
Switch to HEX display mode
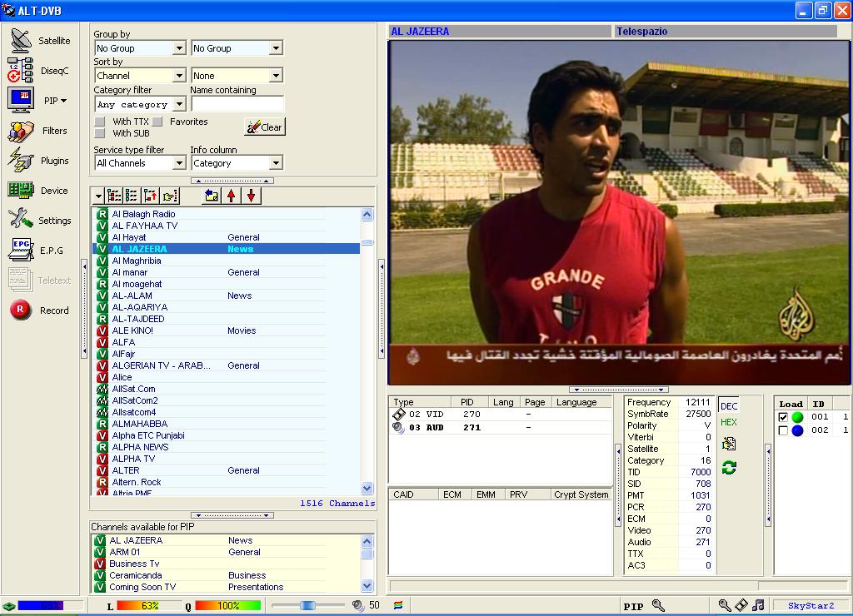tap(729, 422)
